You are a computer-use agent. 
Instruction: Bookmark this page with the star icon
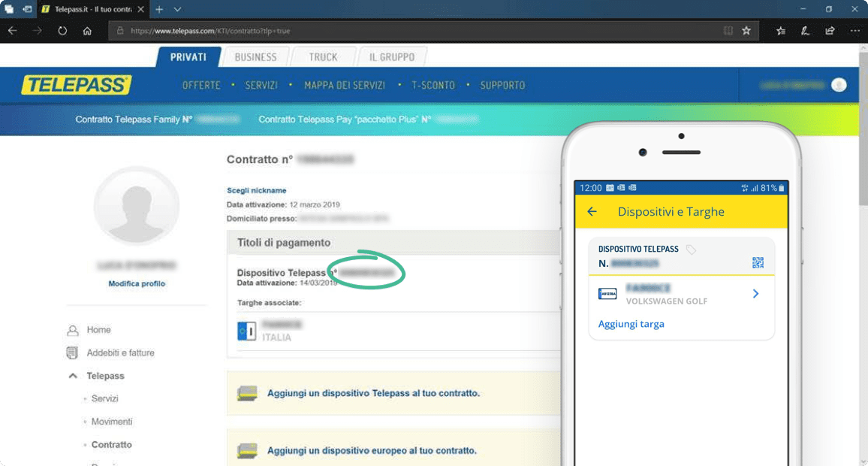pos(746,31)
